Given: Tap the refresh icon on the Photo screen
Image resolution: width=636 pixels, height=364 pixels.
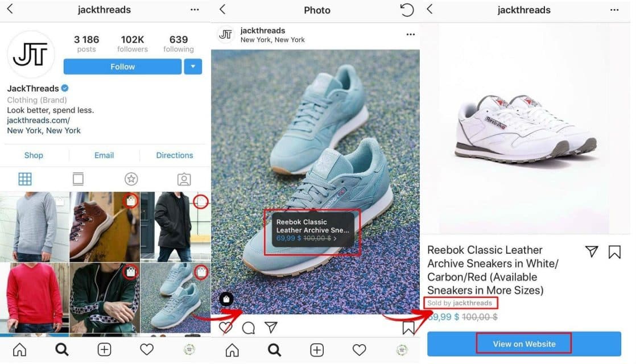Looking at the screenshot, I should 407,10.
